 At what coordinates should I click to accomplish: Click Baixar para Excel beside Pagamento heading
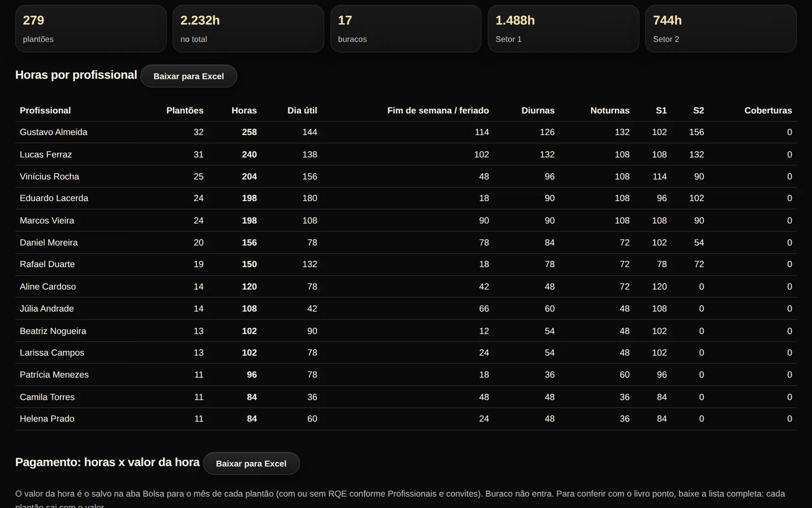[251, 463]
